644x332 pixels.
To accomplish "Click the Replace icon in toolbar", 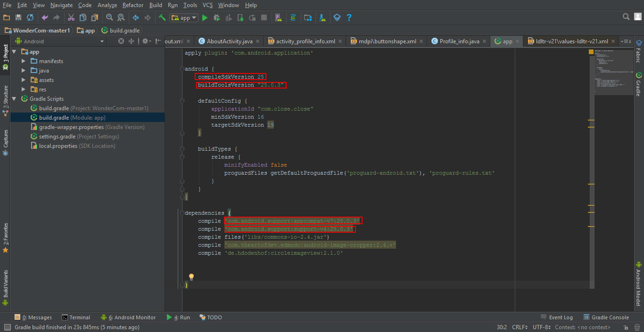I will click(x=121, y=17).
